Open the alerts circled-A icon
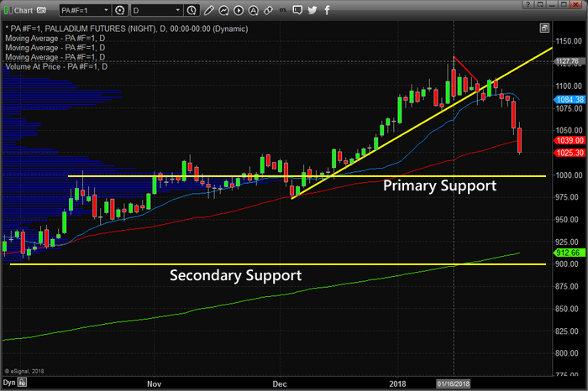The height and width of the screenshot is (391, 588). pyautogui.click(x=254, y=10)
